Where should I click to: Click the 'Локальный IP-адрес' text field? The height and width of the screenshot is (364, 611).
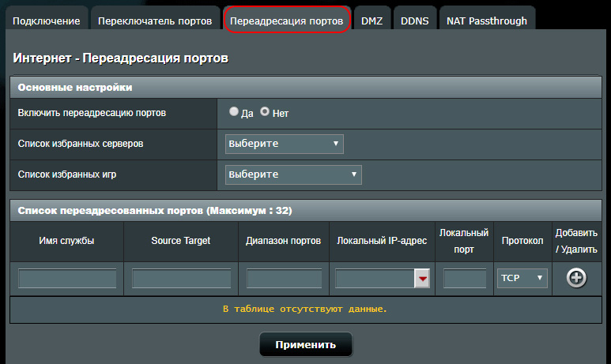pyautogui.click(x=375, y=279)
